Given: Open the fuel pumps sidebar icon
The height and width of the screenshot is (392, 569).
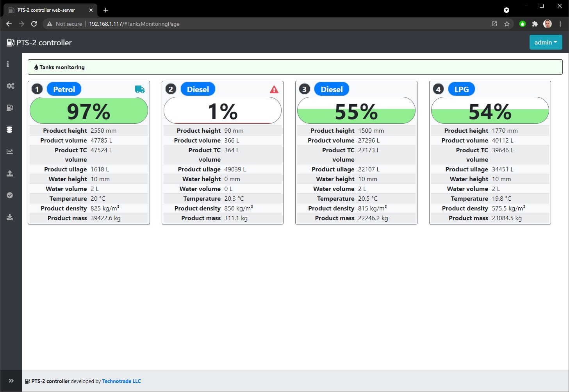Looking at the screenshot, I should pyautogui.click(x=10, y=108).
